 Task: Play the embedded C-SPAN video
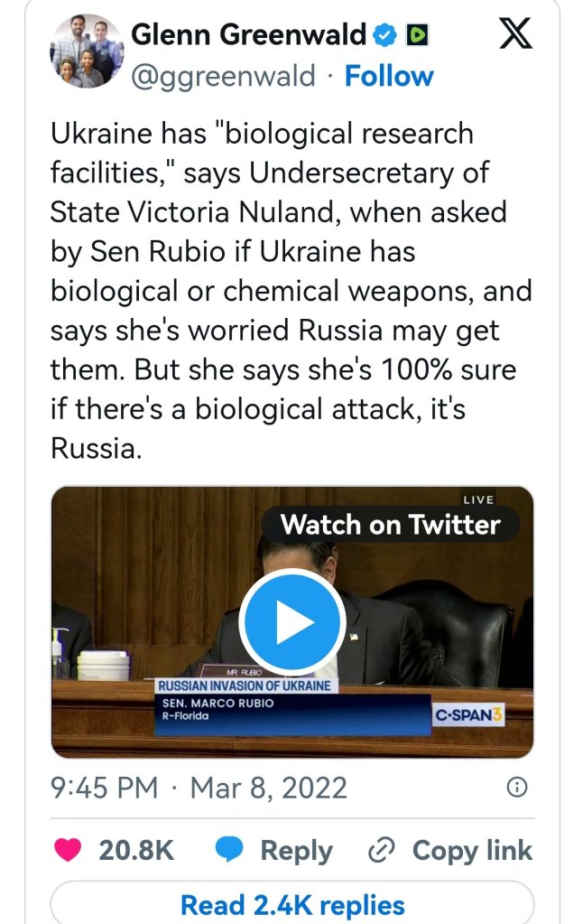tap(291, 622)
